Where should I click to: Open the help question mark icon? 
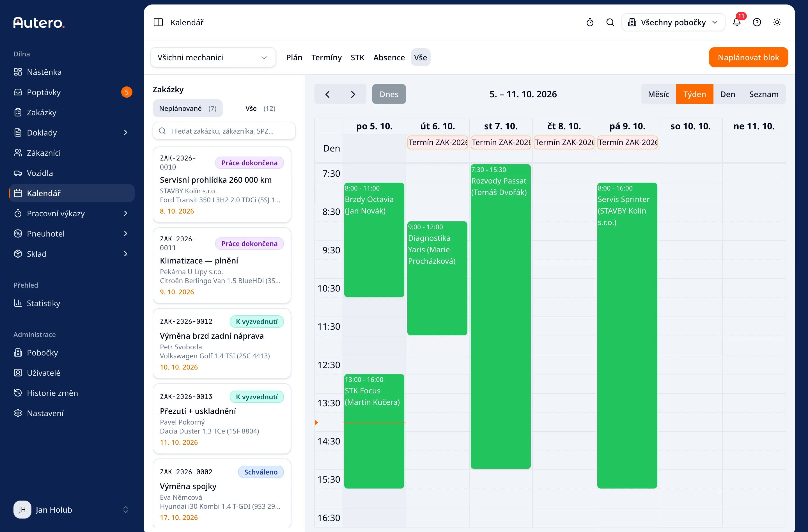[x=757, y=22]
